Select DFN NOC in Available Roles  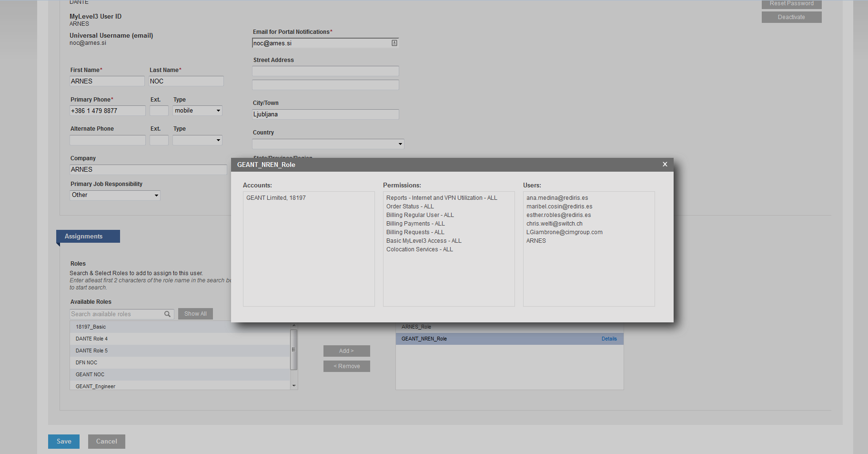tap(180, 362)
